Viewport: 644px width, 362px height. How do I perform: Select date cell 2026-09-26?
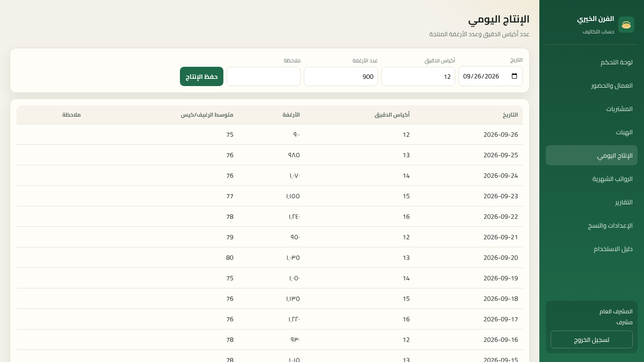(501, 134)
